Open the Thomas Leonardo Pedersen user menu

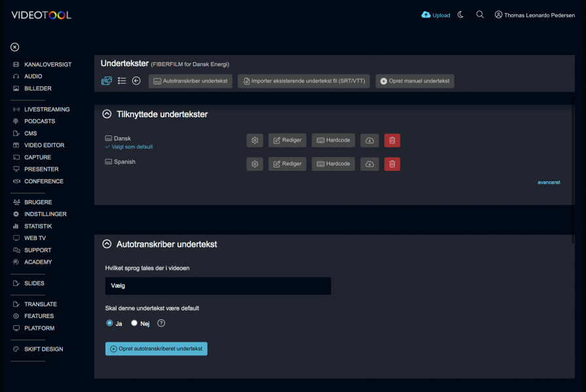coord(536,14)
